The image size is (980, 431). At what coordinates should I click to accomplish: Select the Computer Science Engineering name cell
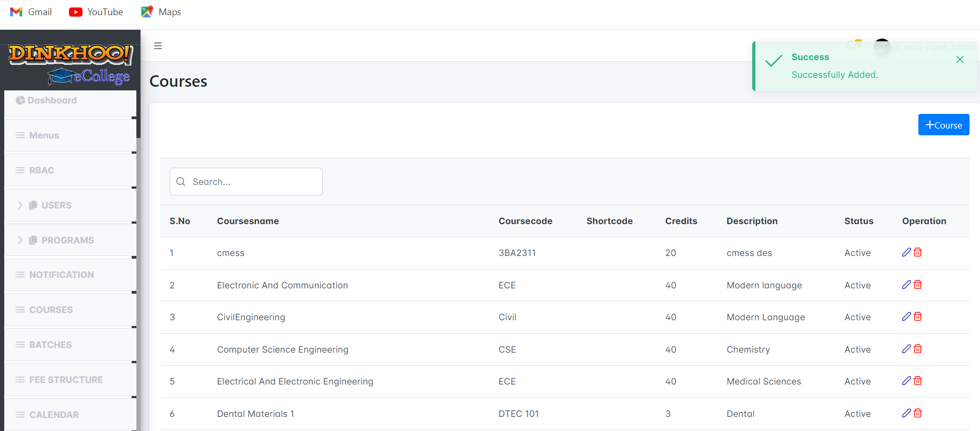(x=283, y=350)
